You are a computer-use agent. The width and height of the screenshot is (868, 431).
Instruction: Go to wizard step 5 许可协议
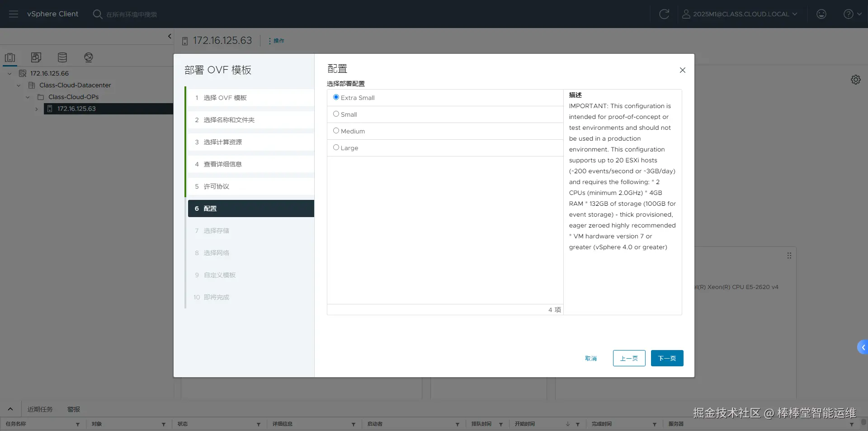click(251, 186)
